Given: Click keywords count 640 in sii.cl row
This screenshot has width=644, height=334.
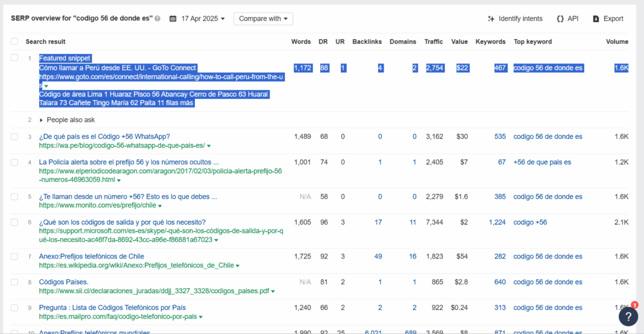Looking at the screenshot, I should pos(500,282).
